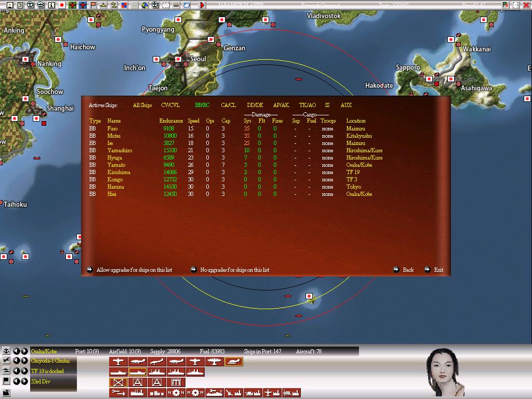The height and width of the screenshot is (399, 532).
Task: Select the first carrier task force button
Action: [118, 372]
